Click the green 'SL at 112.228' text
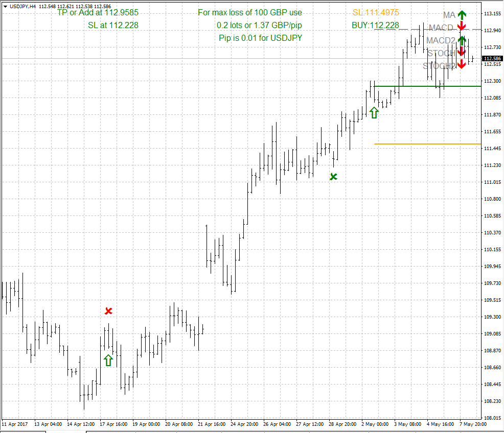This screenshot has height=433, width=504. click(x=113, y=25)
